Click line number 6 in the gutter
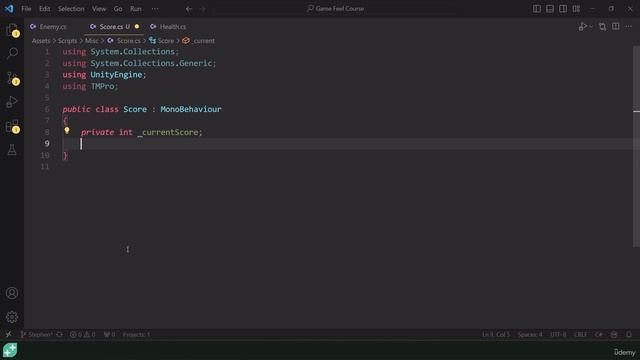 (47, 109)
